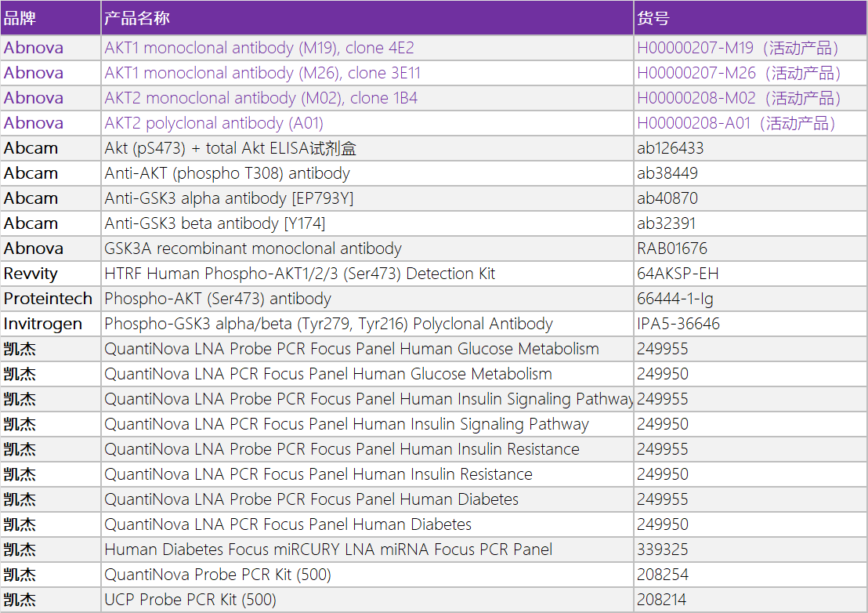Select Abcam in the ab126433 row

[x=50, y=148]
